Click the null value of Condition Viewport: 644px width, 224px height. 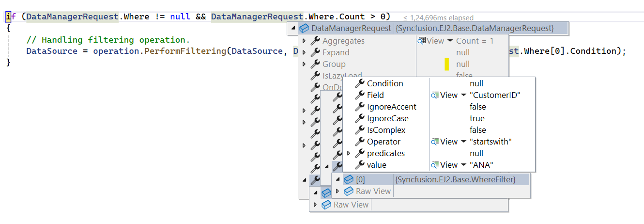pyautogui.click(x=476, y=83)
